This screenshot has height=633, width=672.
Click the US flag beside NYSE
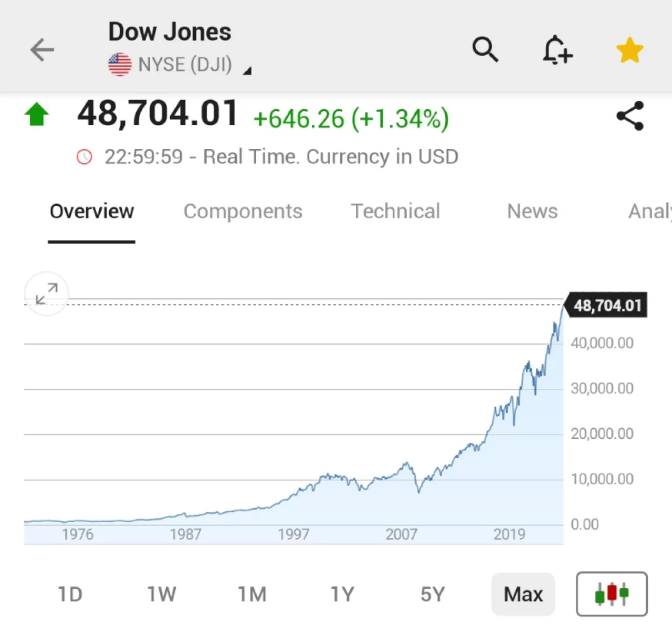tap(119, 64)
